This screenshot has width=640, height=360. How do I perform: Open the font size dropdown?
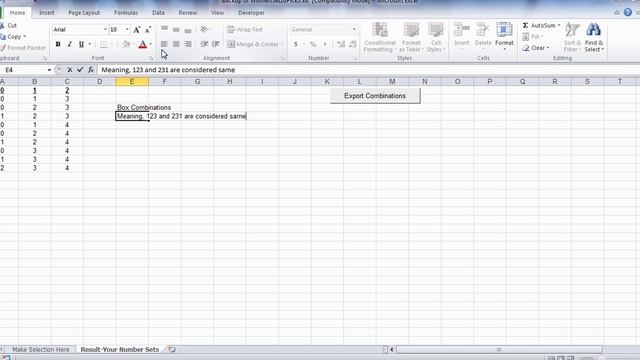(127, 29)
